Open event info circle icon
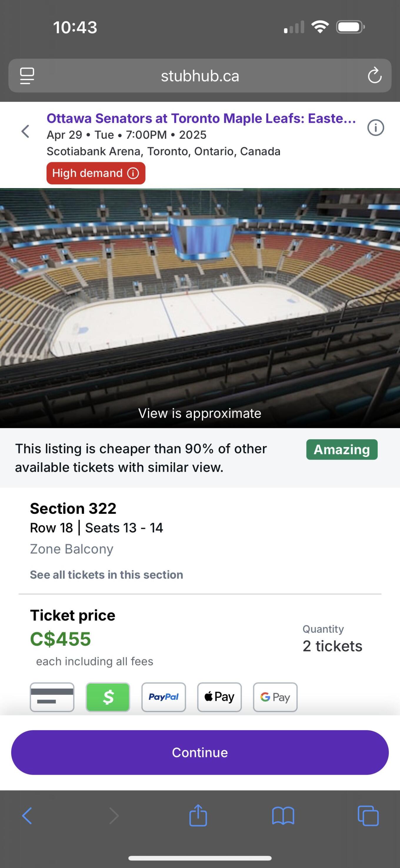 tap(375, 128)
